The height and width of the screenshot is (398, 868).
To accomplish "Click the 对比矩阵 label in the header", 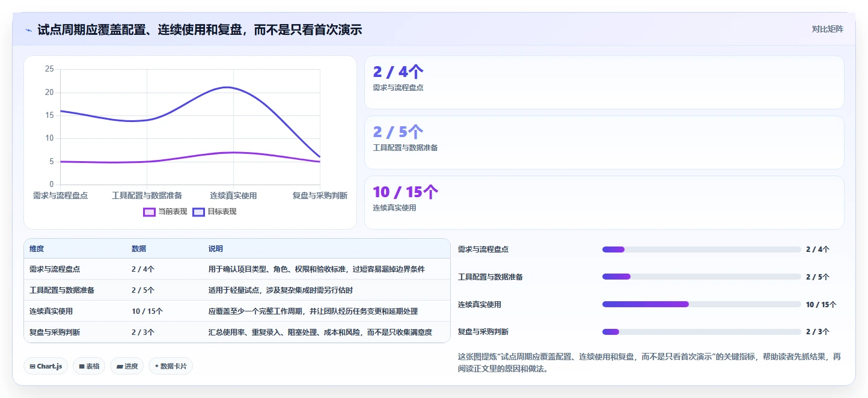I will [827, 29].
